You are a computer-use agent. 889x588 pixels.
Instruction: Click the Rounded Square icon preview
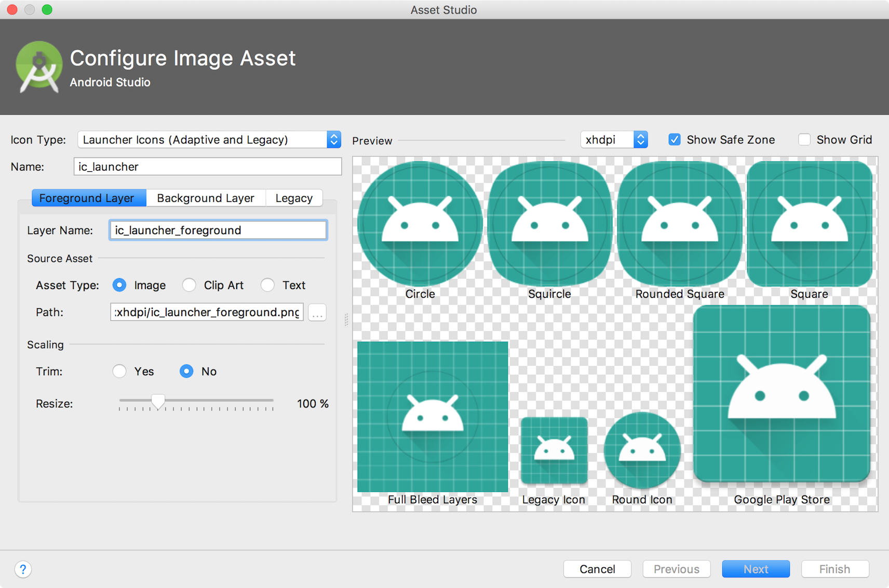[679, 223]
